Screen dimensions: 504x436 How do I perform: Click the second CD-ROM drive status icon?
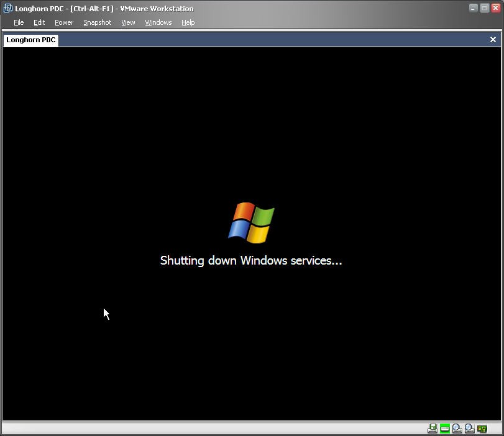pos(470,429)
